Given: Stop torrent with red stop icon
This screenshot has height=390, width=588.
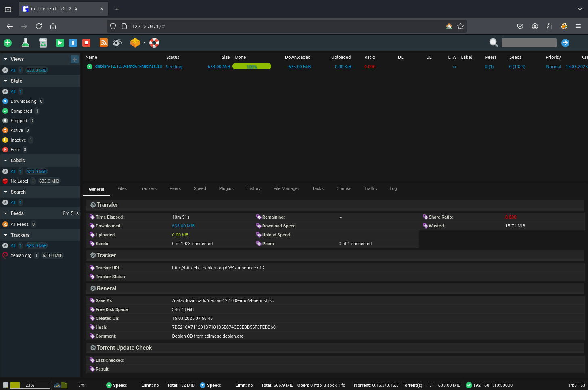Looking at the screenshot, I should [x=86, y=43].
